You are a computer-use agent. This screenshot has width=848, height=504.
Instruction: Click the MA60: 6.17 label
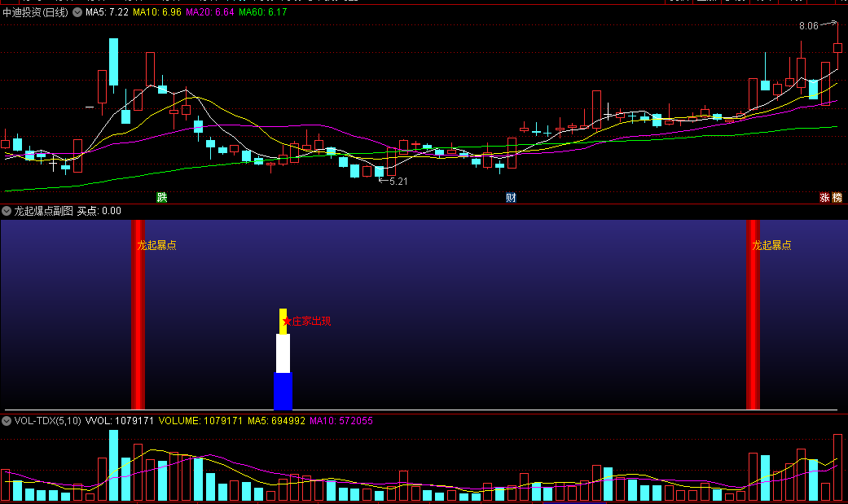coord(263,12)
